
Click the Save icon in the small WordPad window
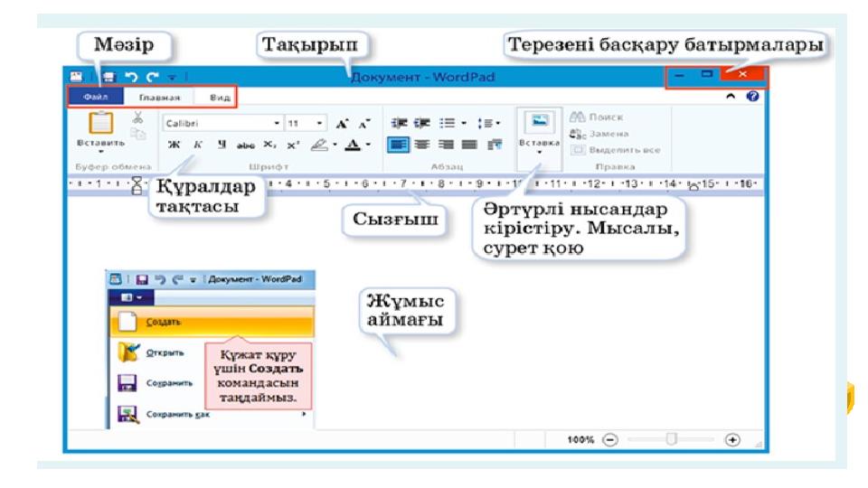pyautogui.click(x=142, y=279)
